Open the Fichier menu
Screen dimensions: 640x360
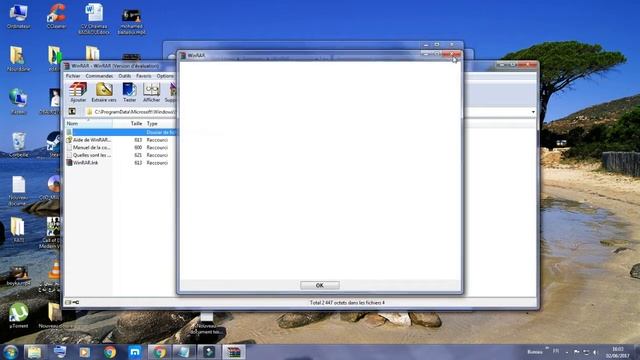(x=73, y=76)
